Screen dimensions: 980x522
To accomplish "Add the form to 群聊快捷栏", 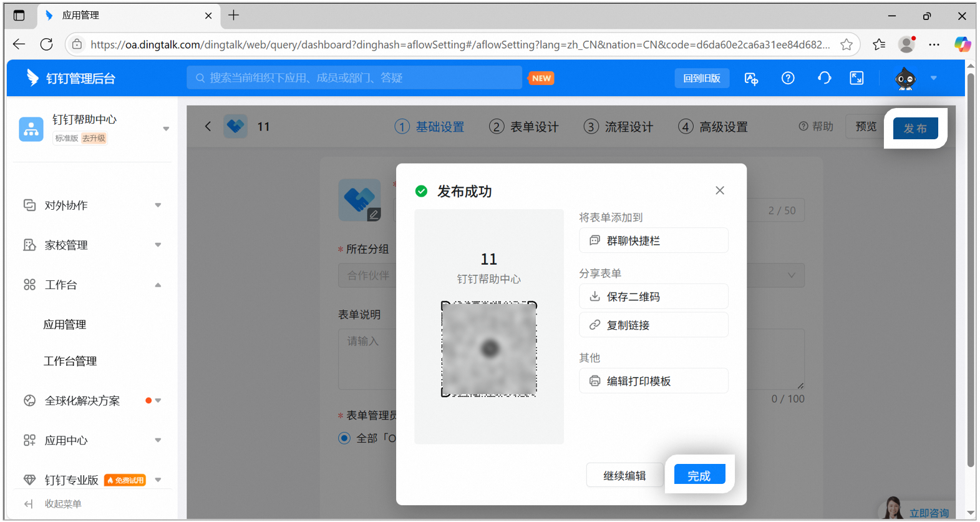I will (653, 240).
